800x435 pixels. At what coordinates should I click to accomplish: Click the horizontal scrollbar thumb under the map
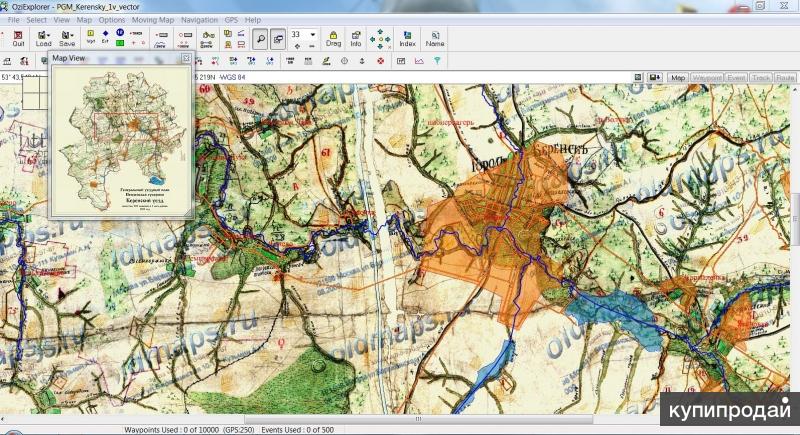[418, 419]
